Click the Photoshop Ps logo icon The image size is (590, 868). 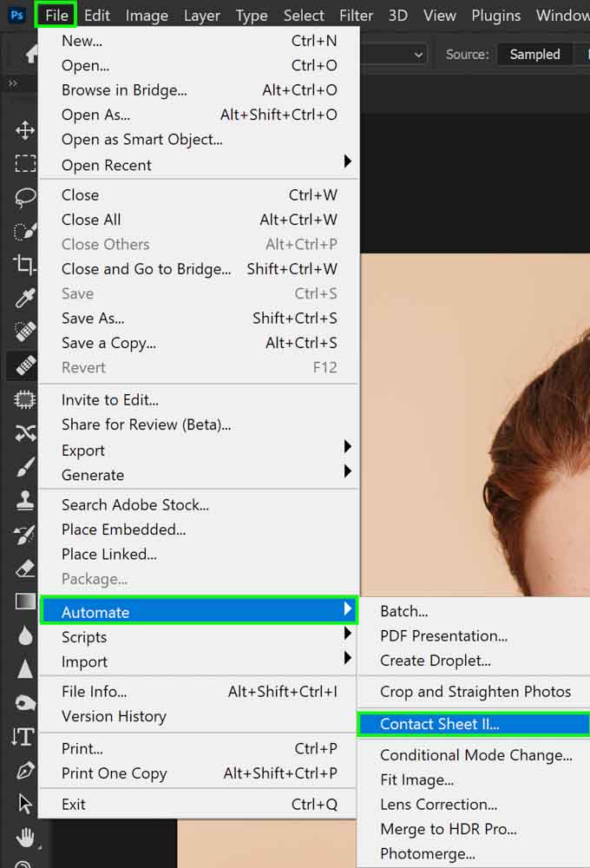pyautogui.click(x=16, y=15)
